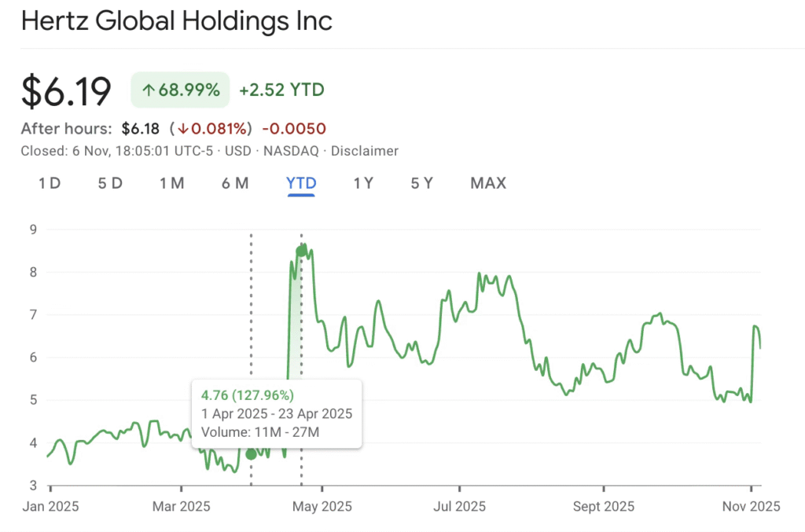Click the green dot marker on chart

click(251, 454)
